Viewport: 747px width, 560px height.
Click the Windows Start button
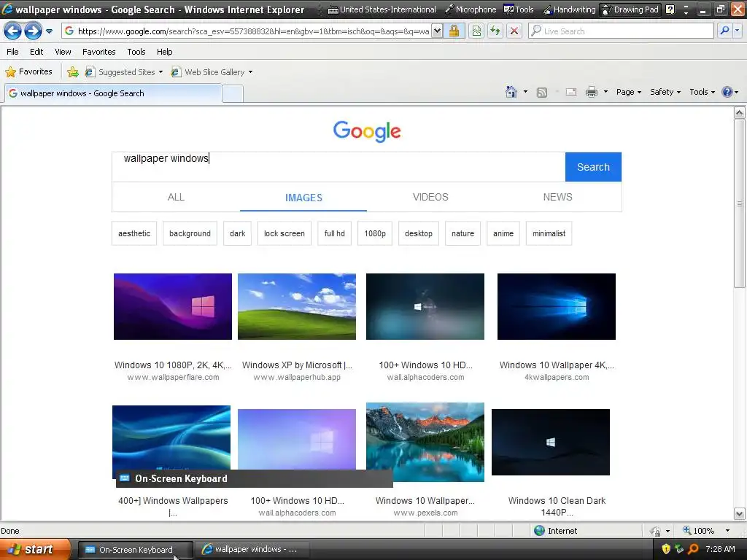tap(35, 549)
